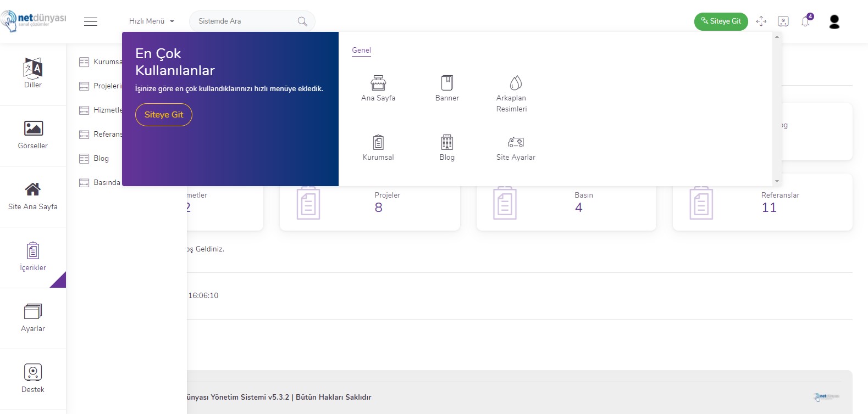Click scroll down arrow of quick menu

777,181
